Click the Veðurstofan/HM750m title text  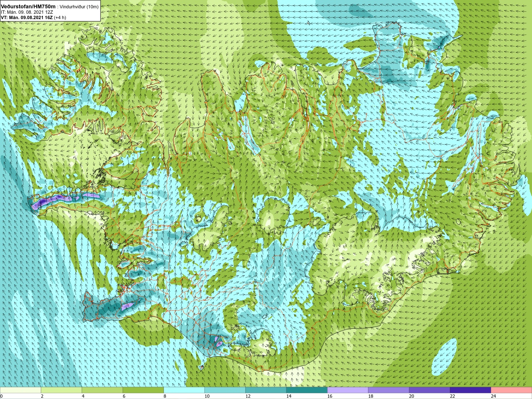pos(28,6)
